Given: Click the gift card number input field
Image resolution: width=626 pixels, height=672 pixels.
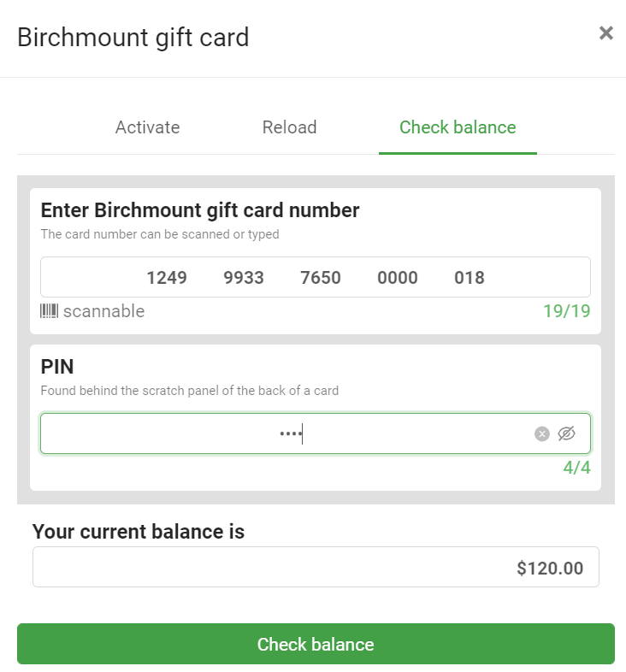Looking at the screenshot, I should (x=315, y=277).
